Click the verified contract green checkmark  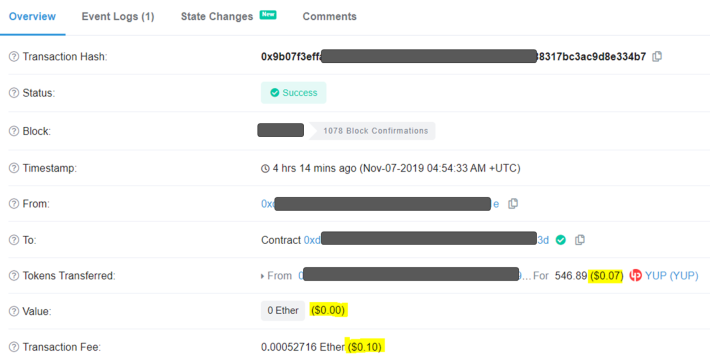(561, 240)
